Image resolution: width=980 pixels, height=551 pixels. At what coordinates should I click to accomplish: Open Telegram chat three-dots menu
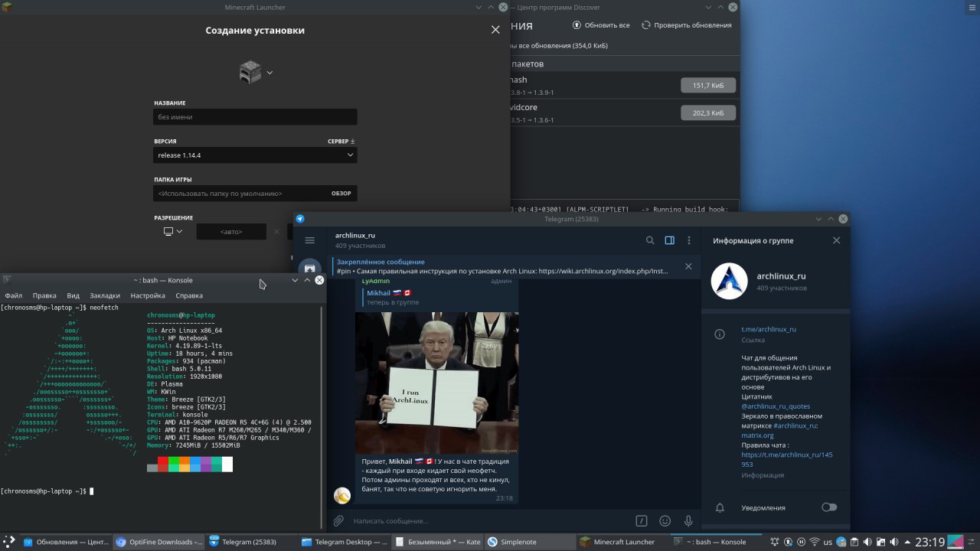pos(689,240)
